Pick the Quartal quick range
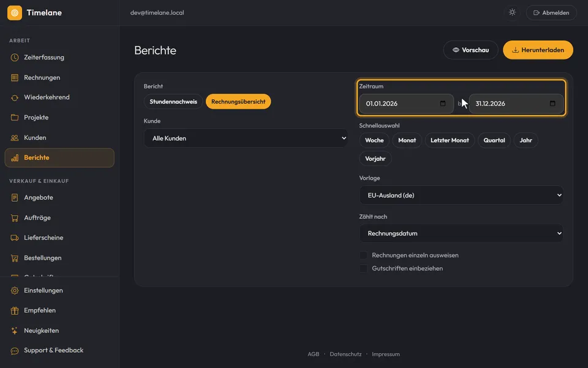 [x=494, y=140]
